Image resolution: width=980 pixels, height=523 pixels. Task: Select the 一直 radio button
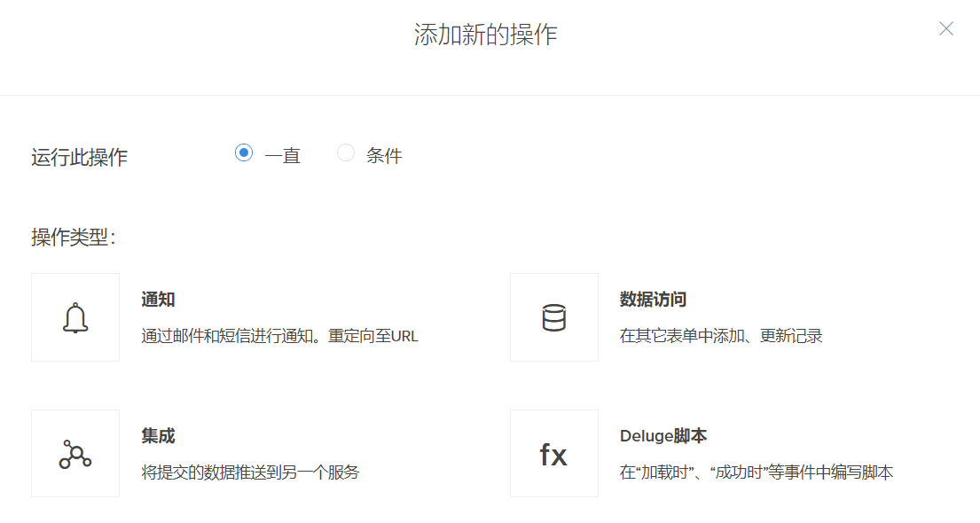(x=244, y=153)
